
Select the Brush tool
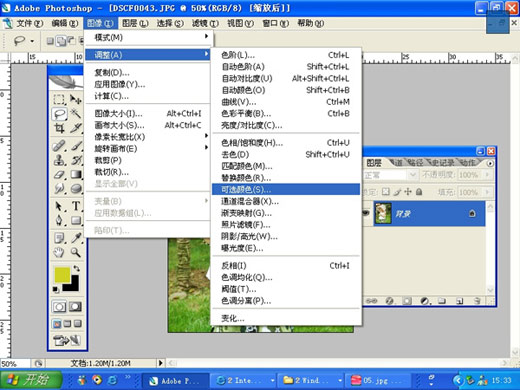click(76, 146)
